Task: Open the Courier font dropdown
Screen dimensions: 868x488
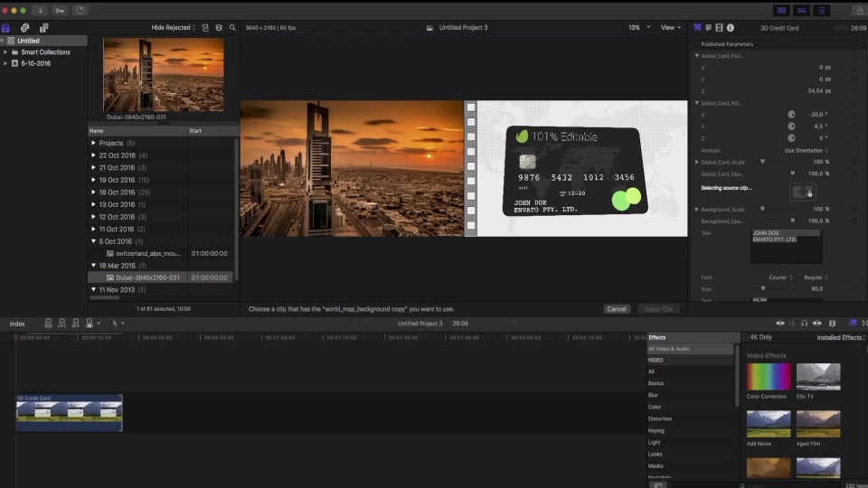Action: 780,277
